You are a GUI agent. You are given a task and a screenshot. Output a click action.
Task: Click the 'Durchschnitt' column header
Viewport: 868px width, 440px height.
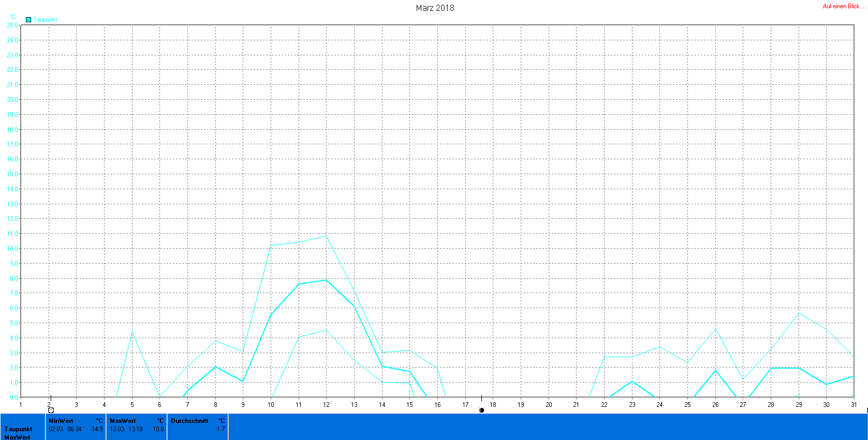coord(189,421)
